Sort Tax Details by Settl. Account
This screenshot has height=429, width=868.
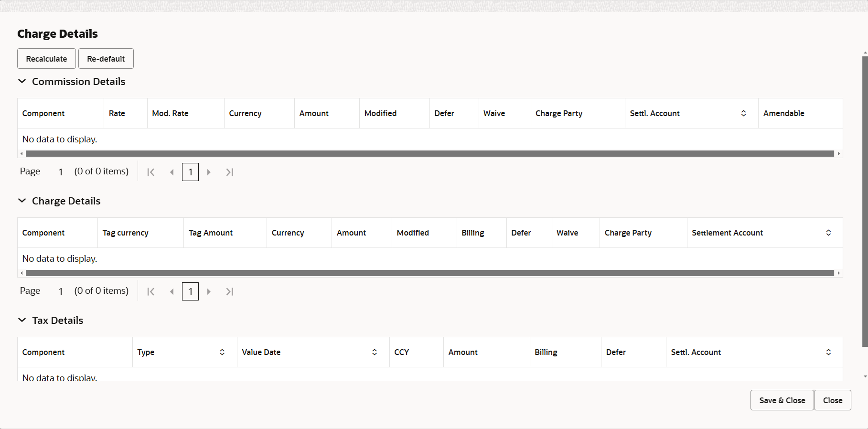point(828,352)
